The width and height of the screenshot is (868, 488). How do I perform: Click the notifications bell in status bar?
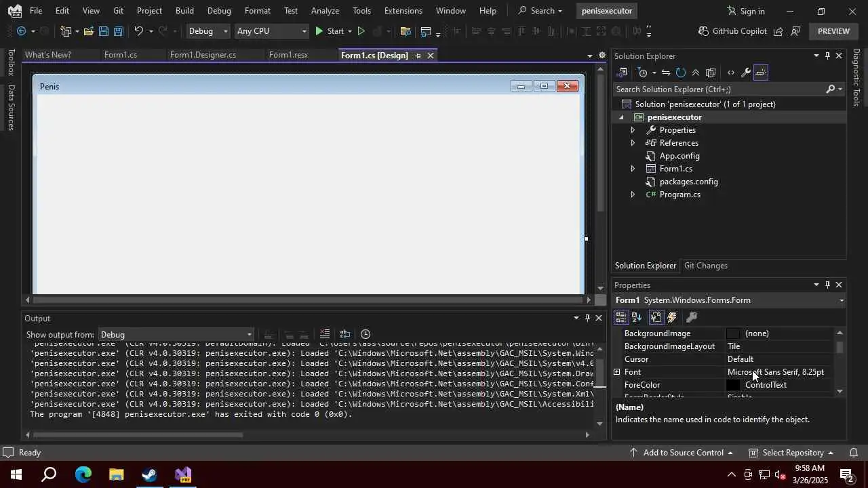(854, 452)
